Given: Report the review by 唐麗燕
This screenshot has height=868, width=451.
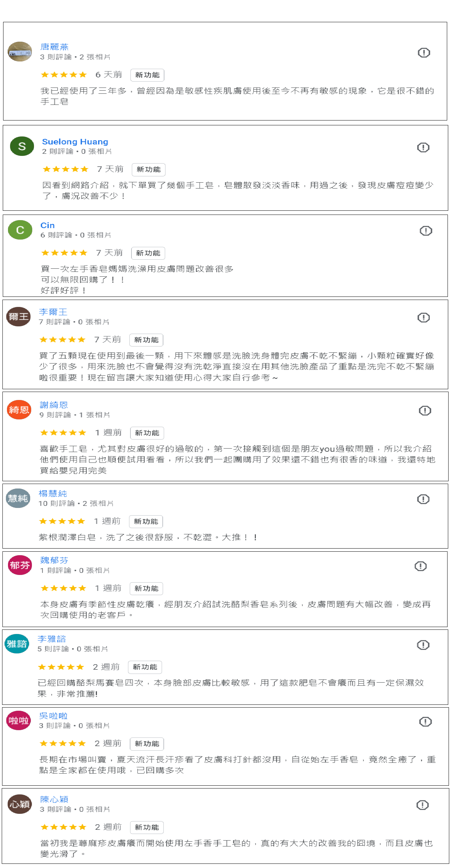Looking at the screenshot, I should click(424, 53).
